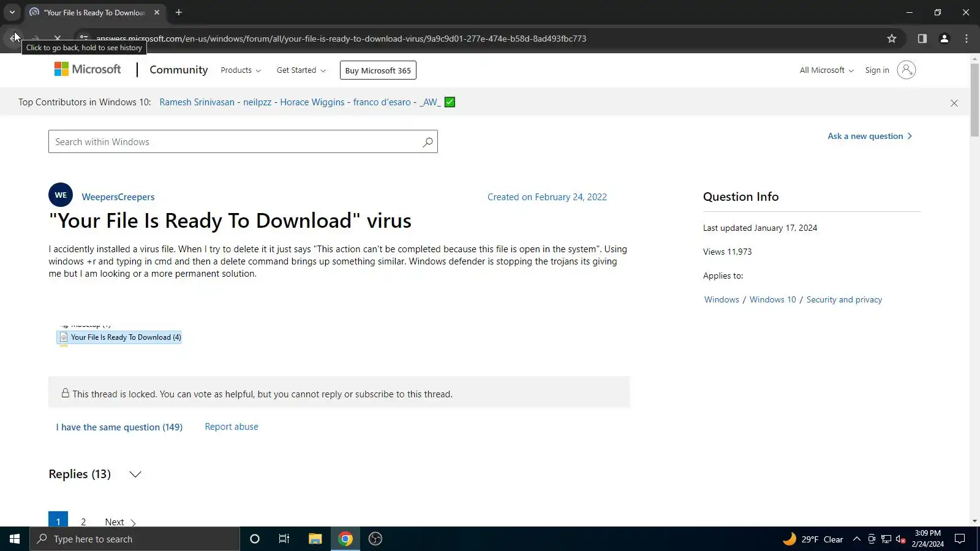This screenshot has width=980, height=551.
Task: Close the "Your File Is Ready" tab
Action: pyautogui.click(x=157, y=12)
